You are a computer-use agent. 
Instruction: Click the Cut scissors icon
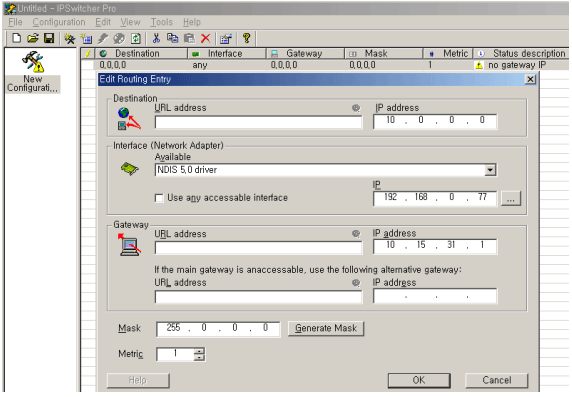156,38
